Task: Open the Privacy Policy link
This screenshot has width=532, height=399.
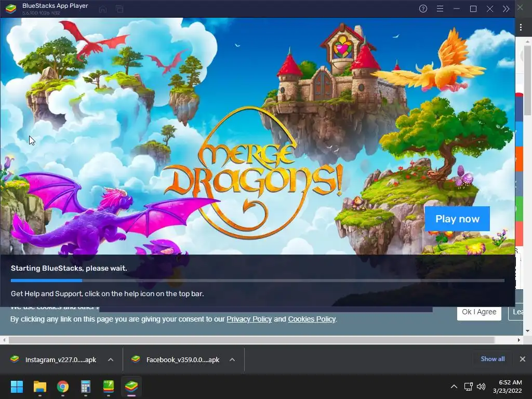Action: tap(249, 320)
